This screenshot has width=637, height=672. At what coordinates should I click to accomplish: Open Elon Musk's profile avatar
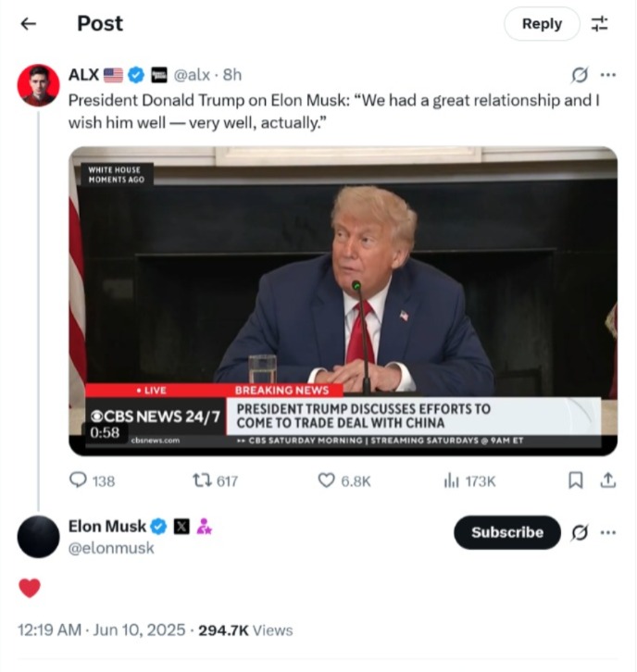pyautogui.click(x=38, y=537)
